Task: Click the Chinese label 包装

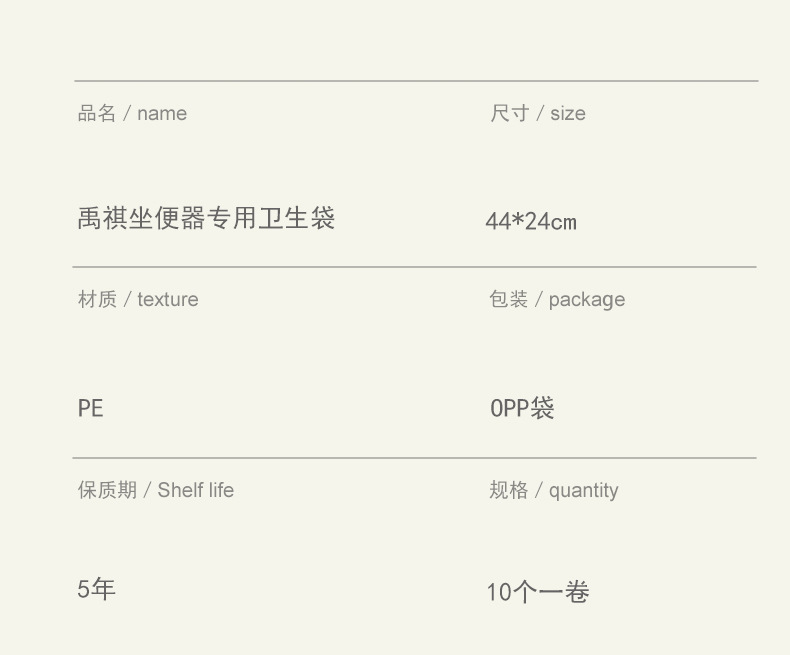Action: pyautogui.click(x=508, y=299)
